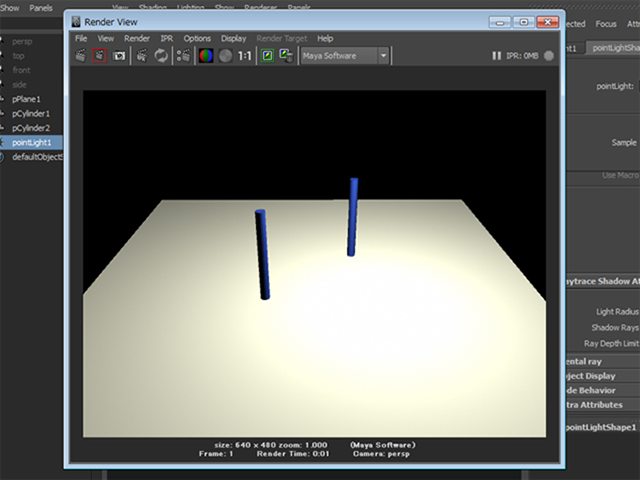This screenshot has width=640, height=480.
Task: Select the persp camera in the Outliner
Action: (22, 41)
